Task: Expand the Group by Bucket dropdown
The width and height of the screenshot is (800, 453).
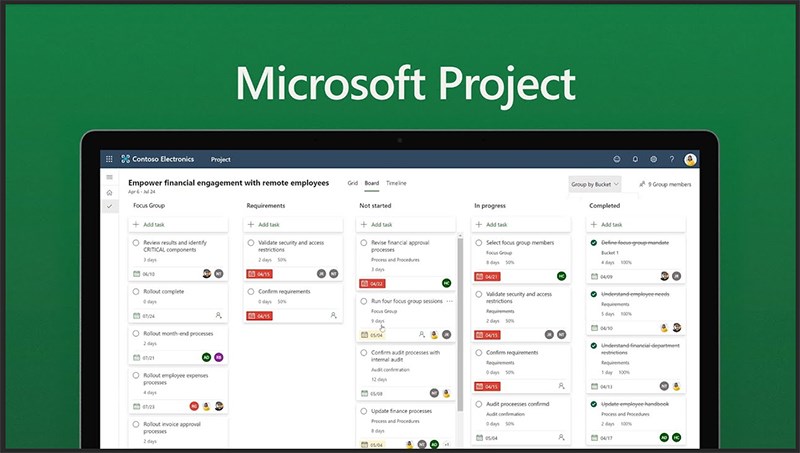Action: 595,184
